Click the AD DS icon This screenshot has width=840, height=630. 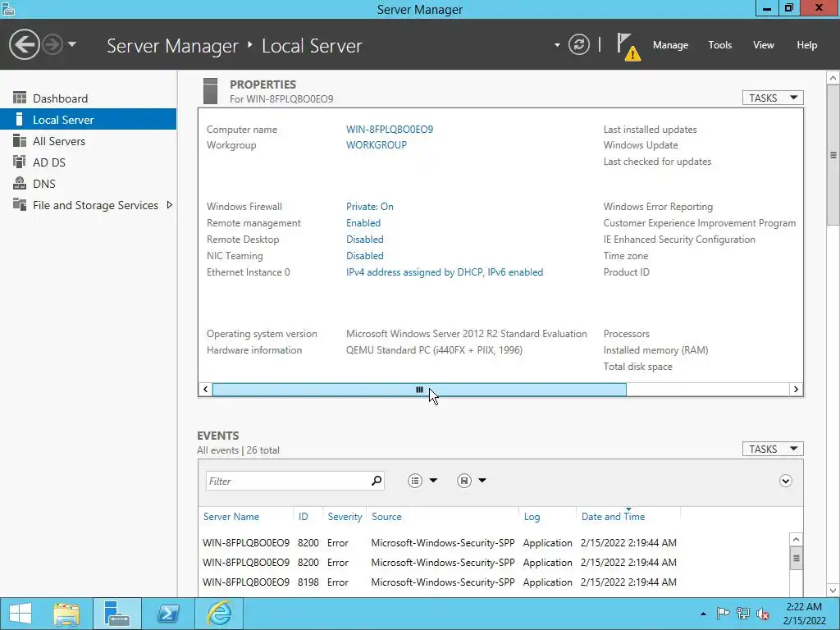(x=20, y=162)
